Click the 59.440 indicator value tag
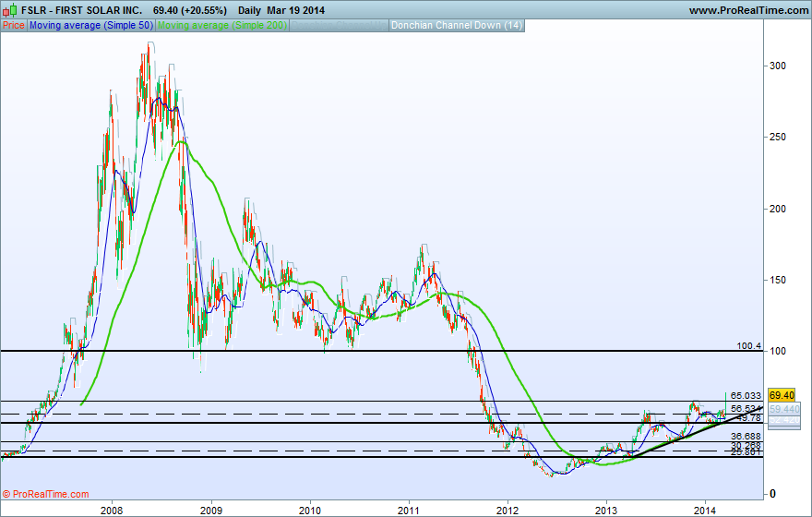Viewport: 812px width, 517px height. click(784, 409)
